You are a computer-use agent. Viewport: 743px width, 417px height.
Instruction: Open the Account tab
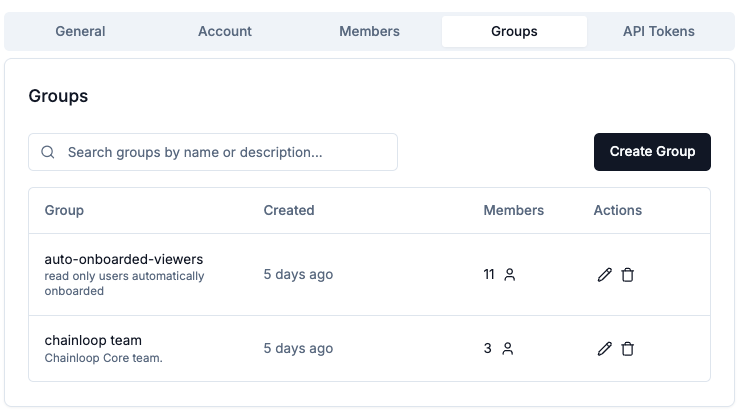tap(225, 31)
